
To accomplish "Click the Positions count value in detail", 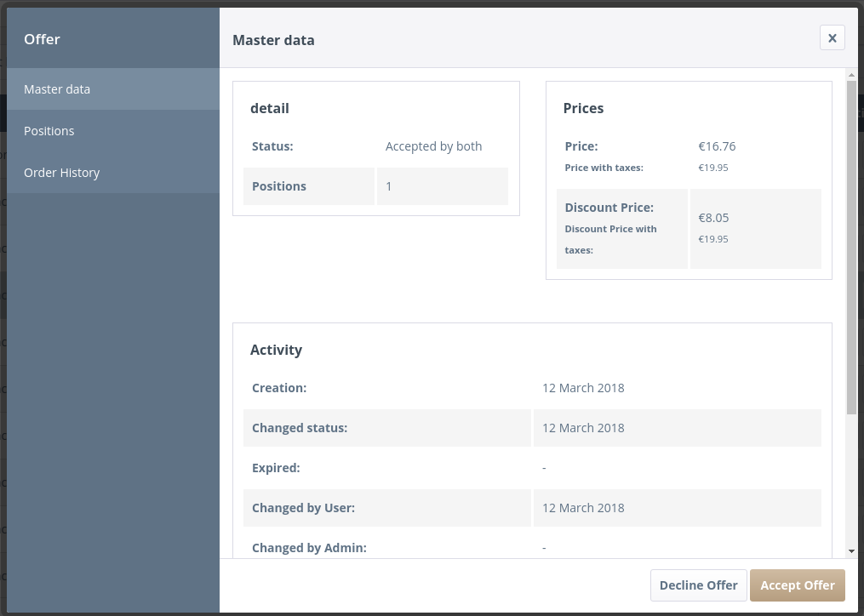I will [389, 186].
